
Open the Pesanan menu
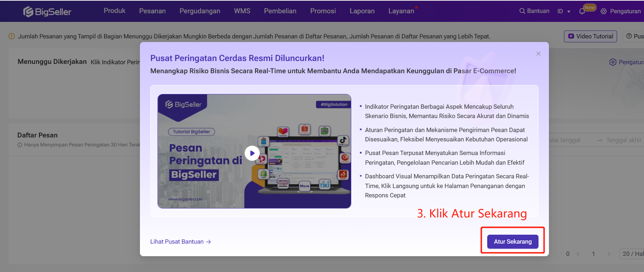[x=152, y=11]
